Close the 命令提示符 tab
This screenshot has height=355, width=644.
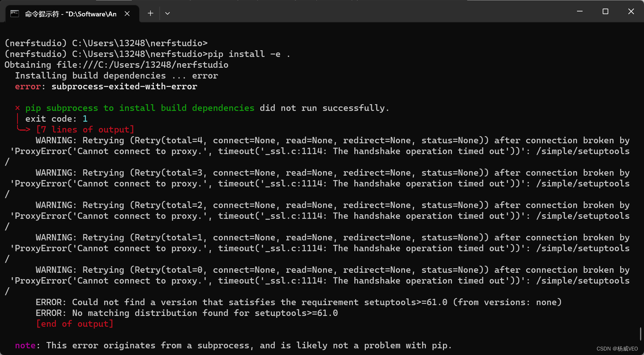[127, 13]
